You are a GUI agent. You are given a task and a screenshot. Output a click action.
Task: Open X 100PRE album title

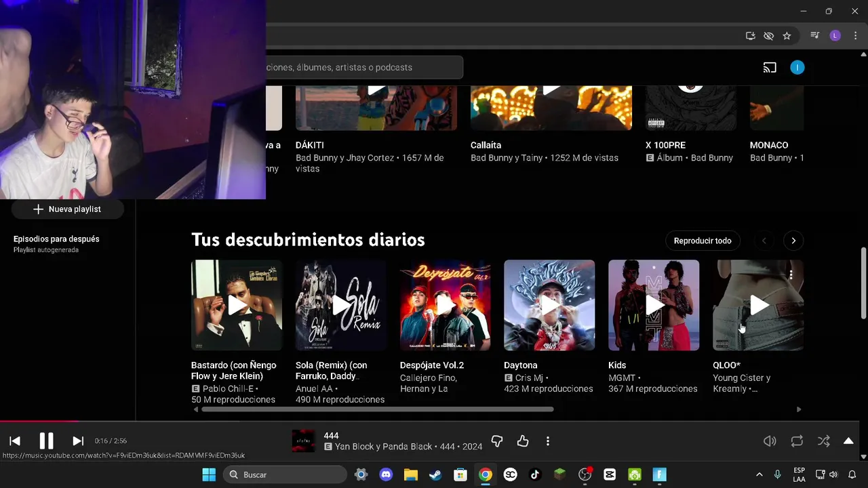tap(665, 145)
